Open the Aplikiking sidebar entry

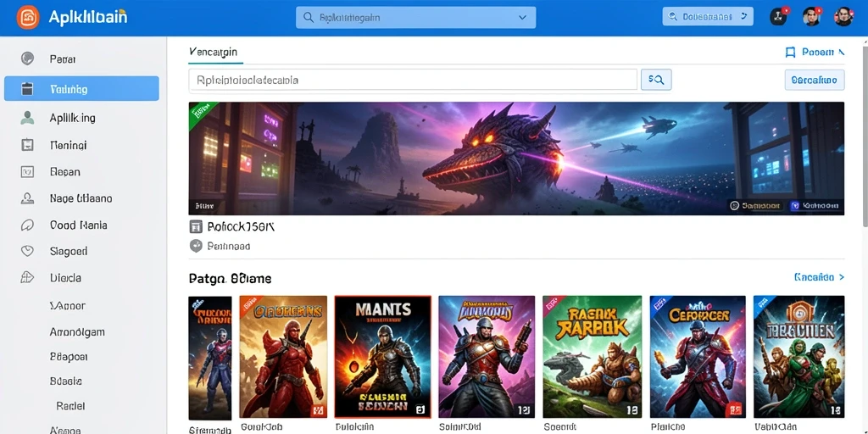[x=73, y=118]
